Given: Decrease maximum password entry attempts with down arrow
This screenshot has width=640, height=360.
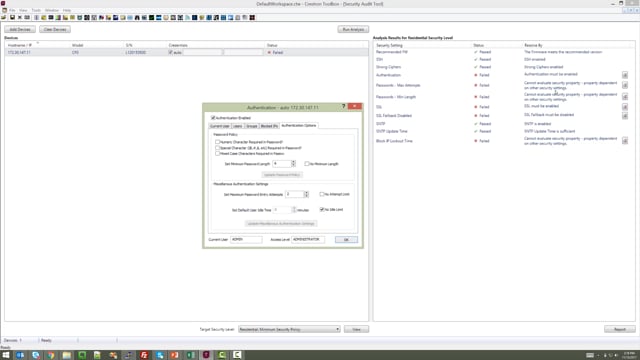Looking at the screenshot, I should (306, 196).
